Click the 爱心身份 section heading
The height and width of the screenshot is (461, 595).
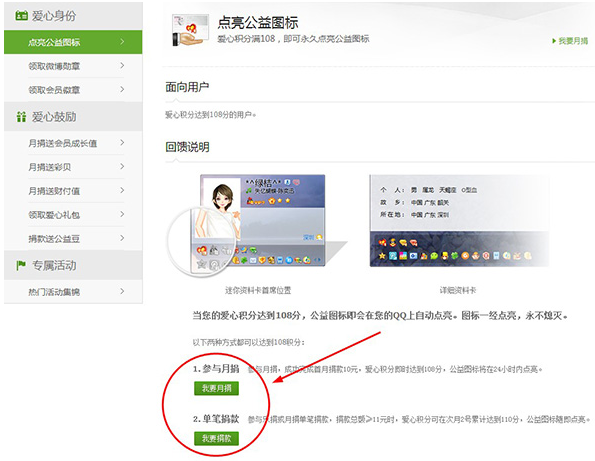click(54, 16)
